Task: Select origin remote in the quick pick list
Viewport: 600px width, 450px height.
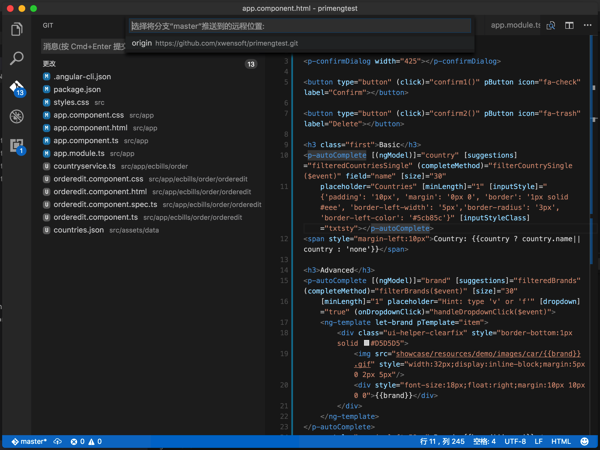Action: point(300,43)
